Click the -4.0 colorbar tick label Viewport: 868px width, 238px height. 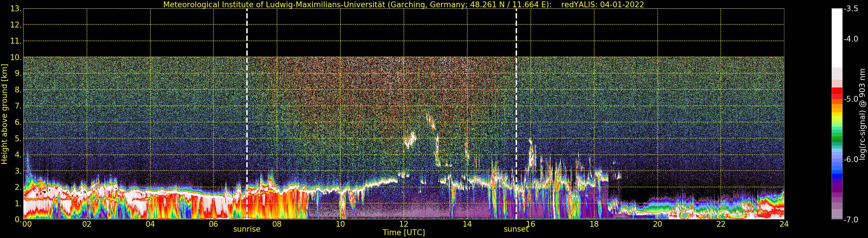[851, 39]
